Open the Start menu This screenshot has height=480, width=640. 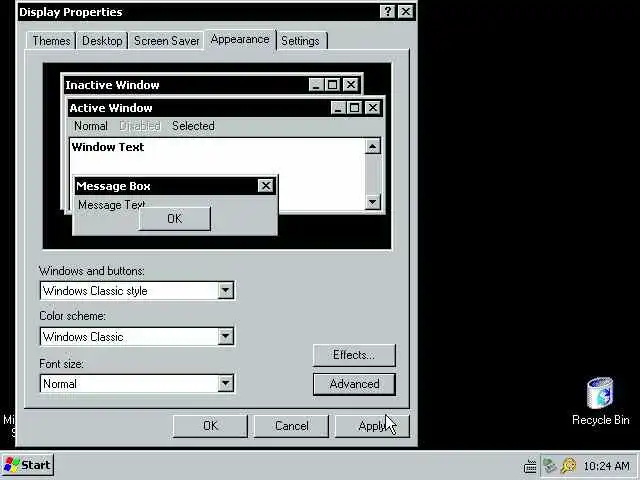coord(27,465)
